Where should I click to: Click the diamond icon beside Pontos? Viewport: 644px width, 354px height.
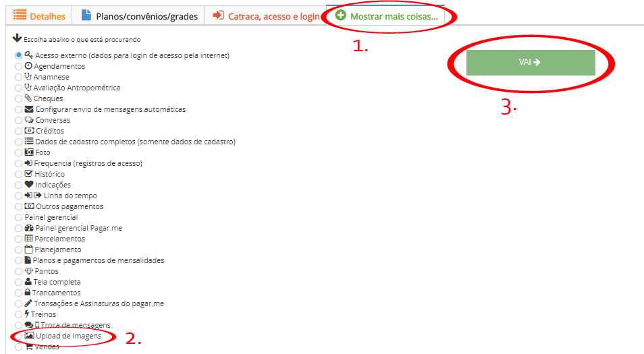tap(29, 271)
